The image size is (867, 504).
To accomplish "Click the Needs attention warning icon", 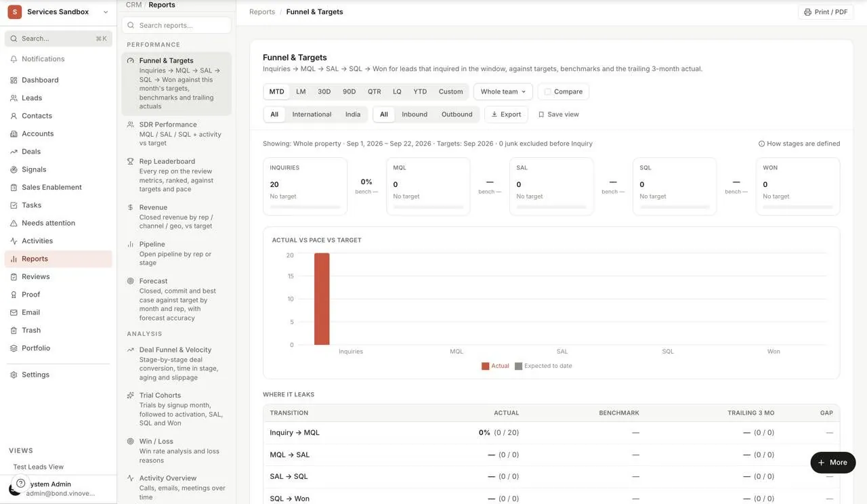I will 14,223.
